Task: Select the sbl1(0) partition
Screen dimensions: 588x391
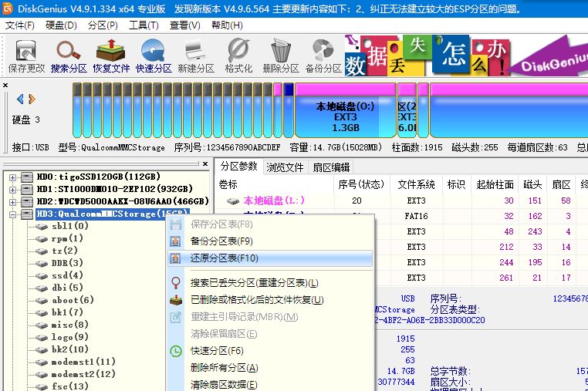Action: tap(70, 226)
